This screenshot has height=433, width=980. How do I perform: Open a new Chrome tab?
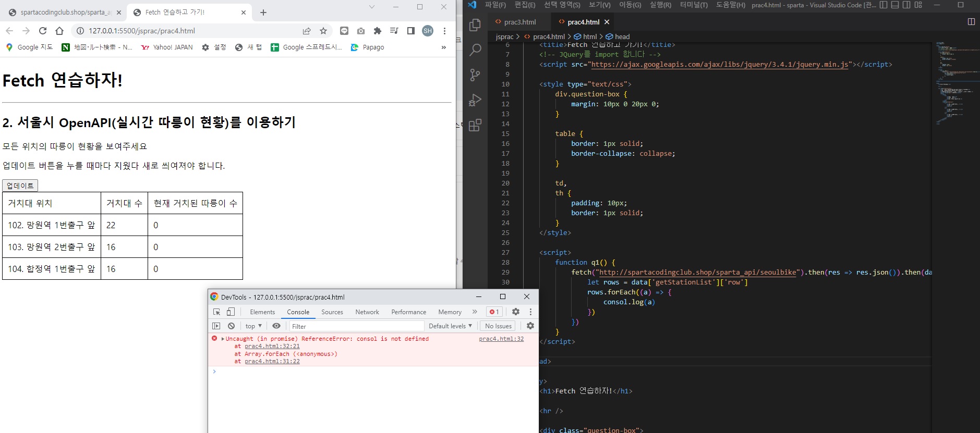[x=263, y=13]
